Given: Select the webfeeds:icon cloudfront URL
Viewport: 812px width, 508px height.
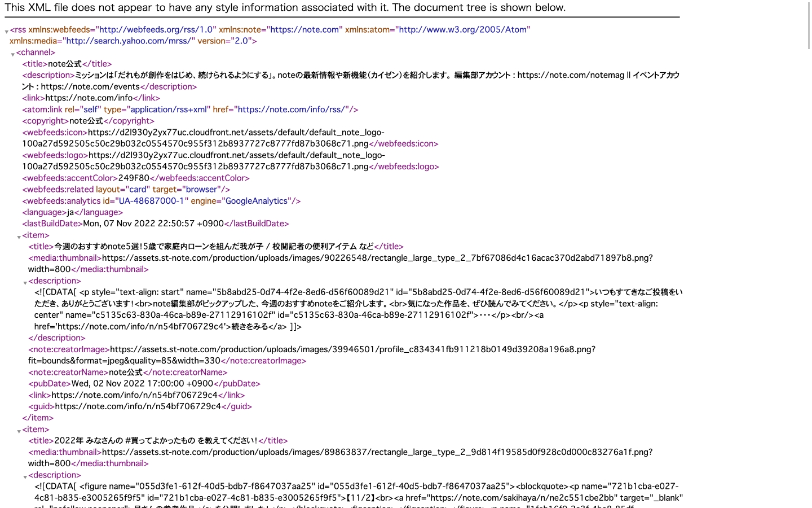Looking at the screenshot, I should pos(236,132).
